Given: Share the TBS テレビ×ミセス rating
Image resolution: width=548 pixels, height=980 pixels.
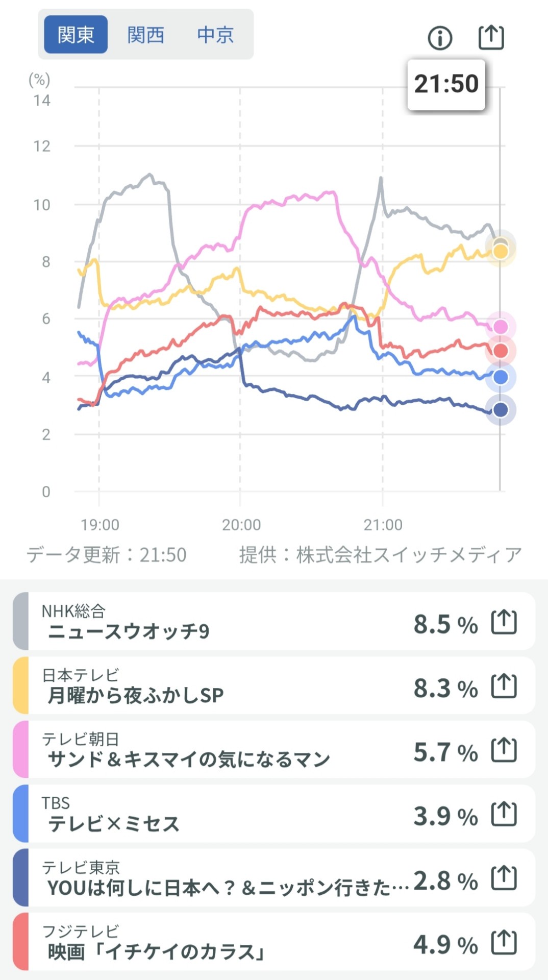Looking at the screenshot, I should 504,814.
